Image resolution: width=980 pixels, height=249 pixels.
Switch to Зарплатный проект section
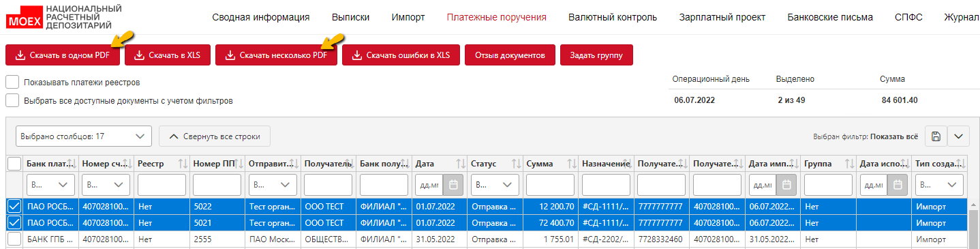coord(722,17)
